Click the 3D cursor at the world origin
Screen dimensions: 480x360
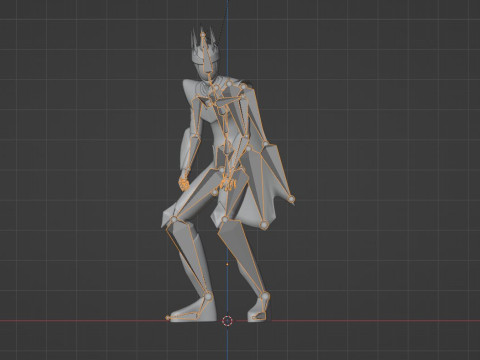point(227,321)
